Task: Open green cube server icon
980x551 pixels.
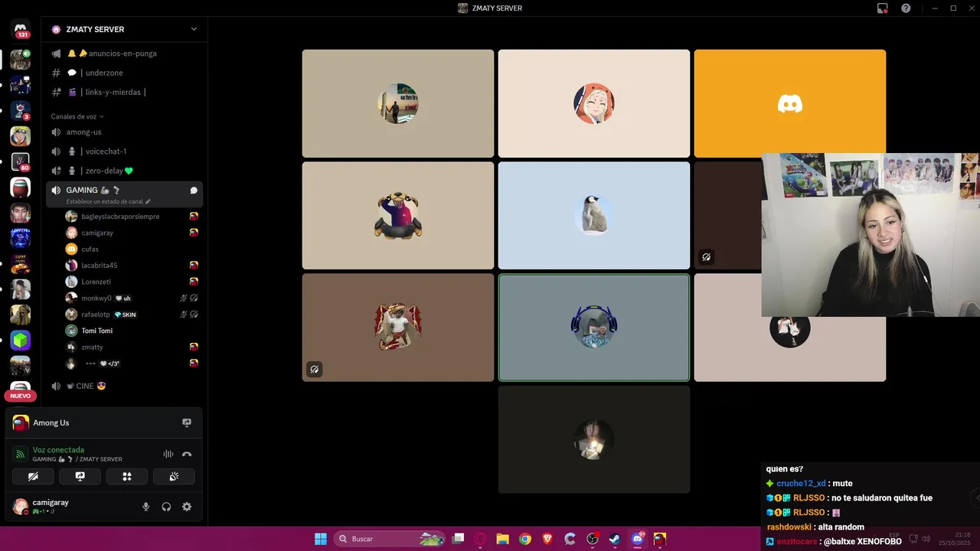Action: [21, 340]
